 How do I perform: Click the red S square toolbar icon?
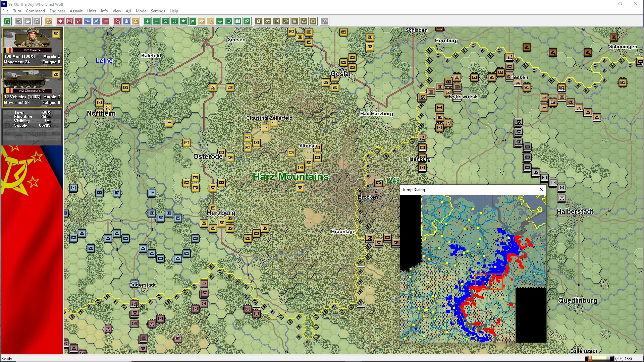point(69,21)
